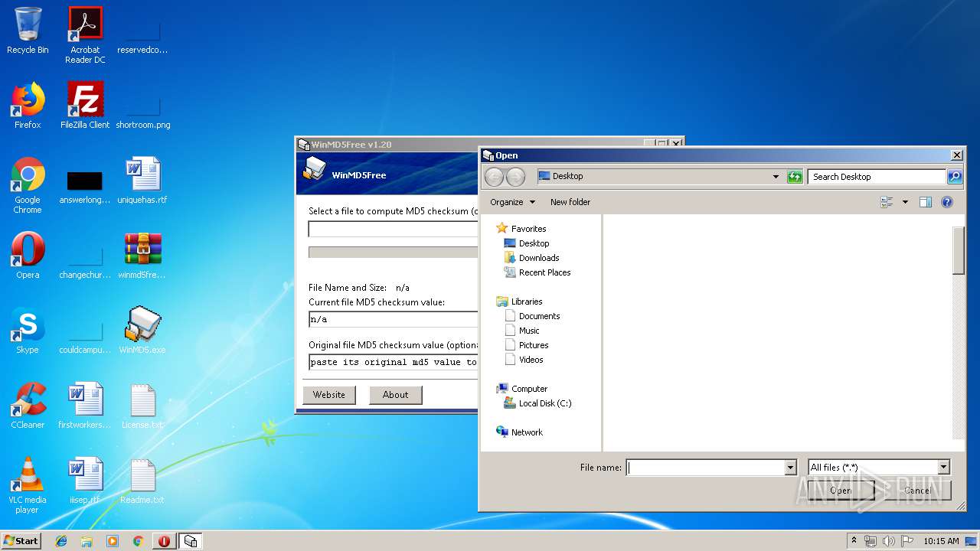Open Documents library
Image resolution: width=980 pixels, height=551 pixels.
pos(539,316)
